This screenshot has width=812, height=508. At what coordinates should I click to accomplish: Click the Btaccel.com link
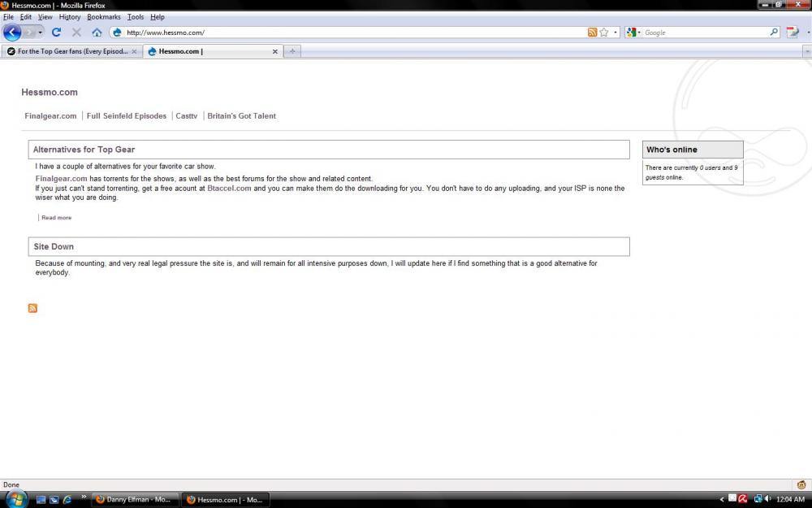click(x=230, y=189)
